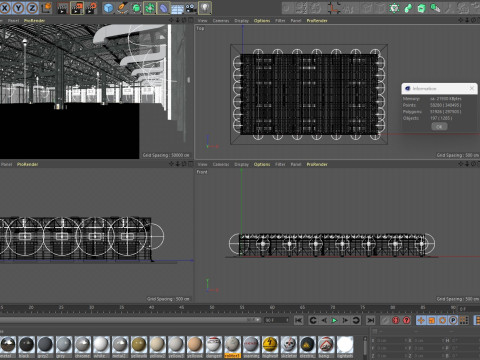Click the material manager scrollbar

[x=365, y=347]
